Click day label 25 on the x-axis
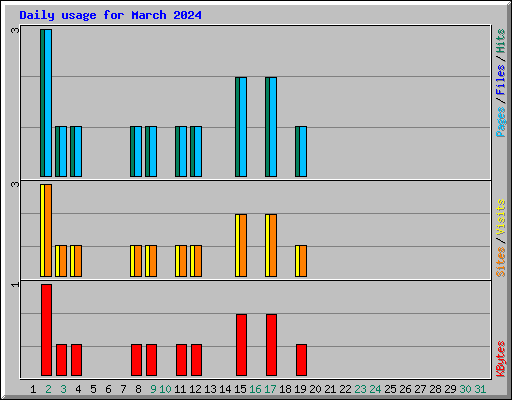The height and width of the screenshot is (400, 512). coord(390,389)
